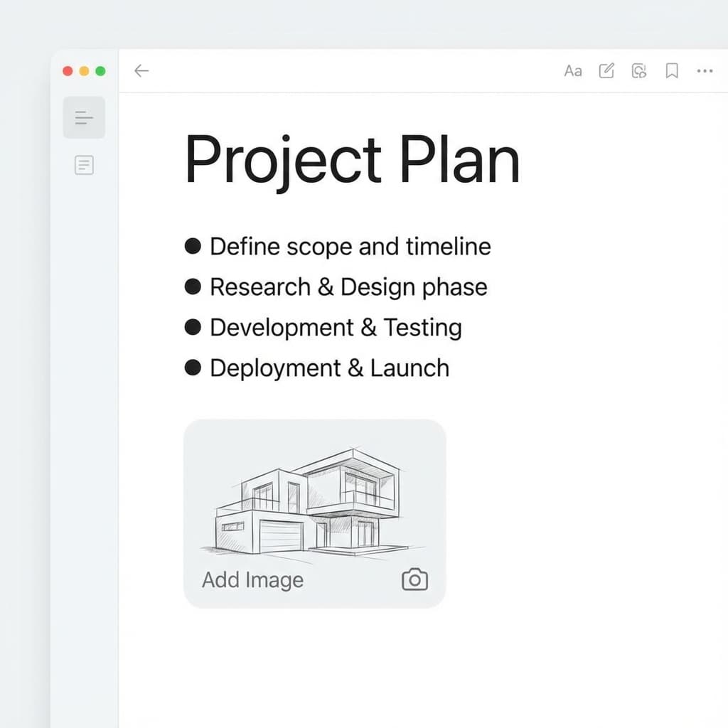This screenshot has height=728, width=728.
Task: Toggle the bullet for Define scope item
Action: 193,245
